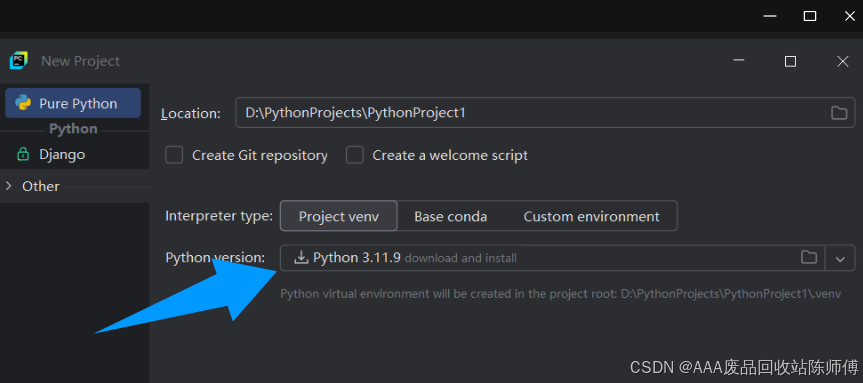
Task: Click the Python logo beside Pure Python
Action: click(x=23, y=103)
